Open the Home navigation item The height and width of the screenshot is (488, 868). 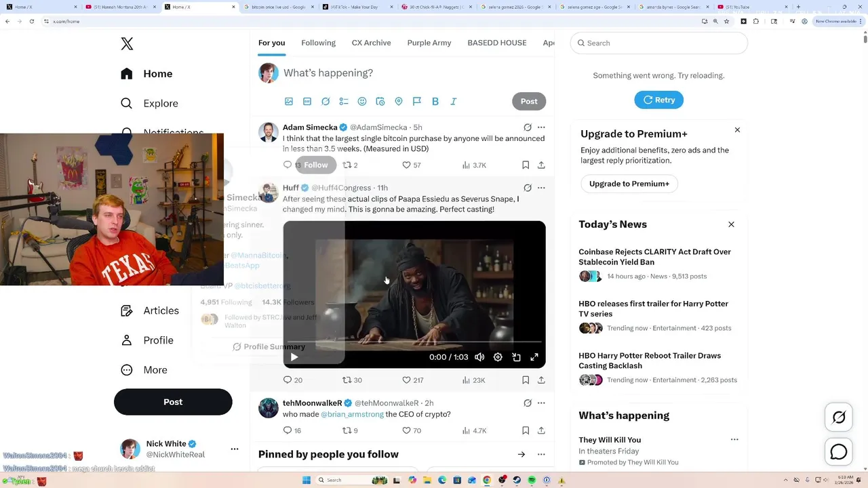pyautogui.click(x=146, y=74)
